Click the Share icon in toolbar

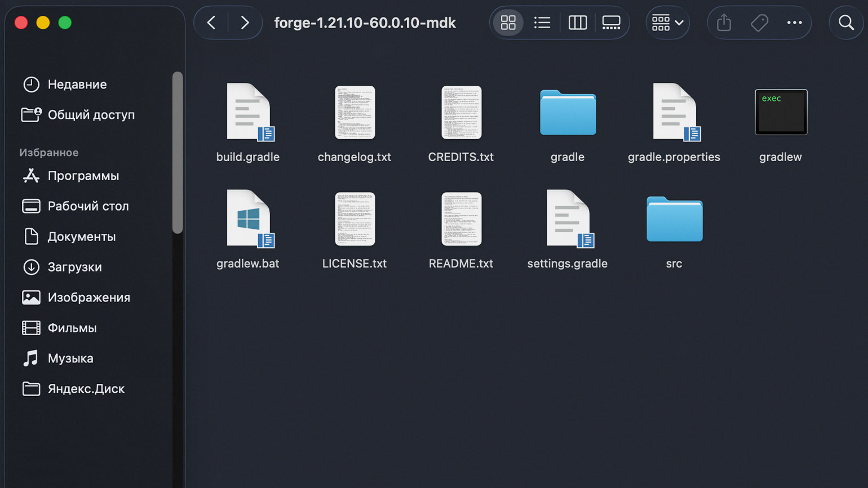[724, 23]
